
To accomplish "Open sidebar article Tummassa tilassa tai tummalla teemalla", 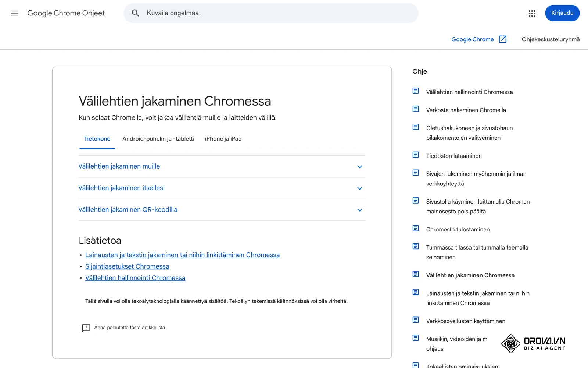I will click(x=477, y=252).
